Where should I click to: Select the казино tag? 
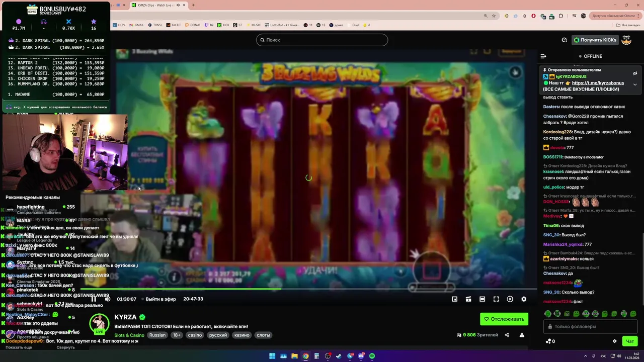tap(242, 335)
